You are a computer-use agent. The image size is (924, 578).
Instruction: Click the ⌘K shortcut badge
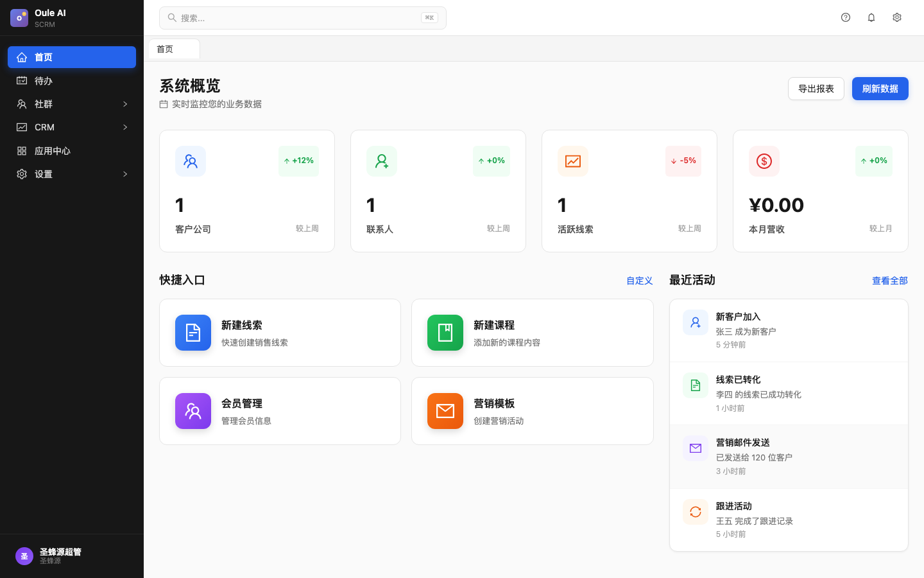[x=430, y=18]
